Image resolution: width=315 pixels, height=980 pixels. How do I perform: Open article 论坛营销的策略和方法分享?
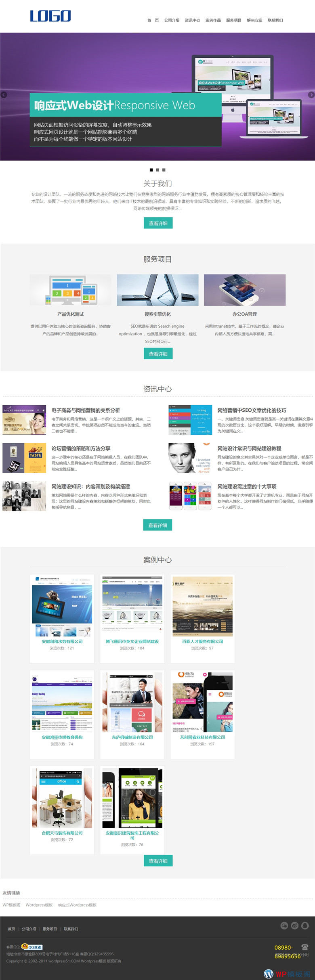pyautogui.click(x=81, y=448)
